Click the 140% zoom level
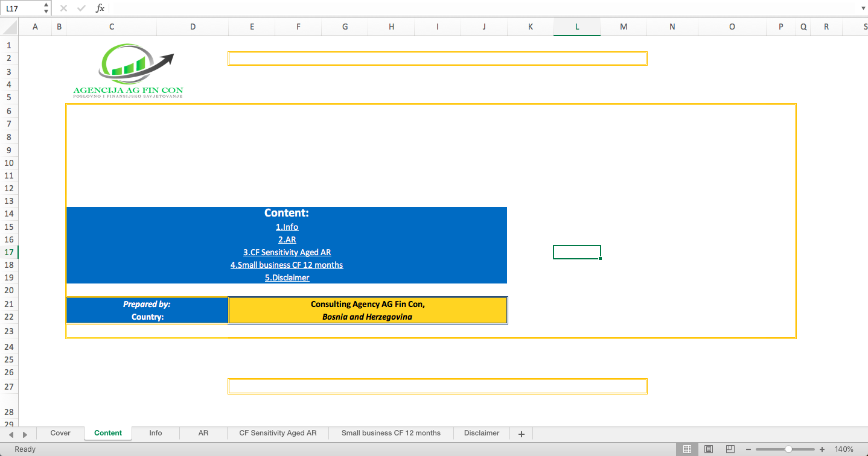 coord(844,449)
